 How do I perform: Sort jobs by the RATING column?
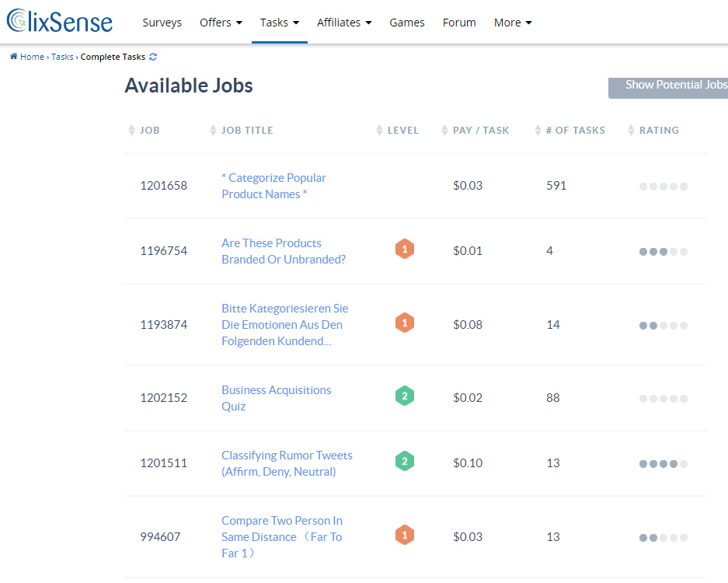click(653, 130)
